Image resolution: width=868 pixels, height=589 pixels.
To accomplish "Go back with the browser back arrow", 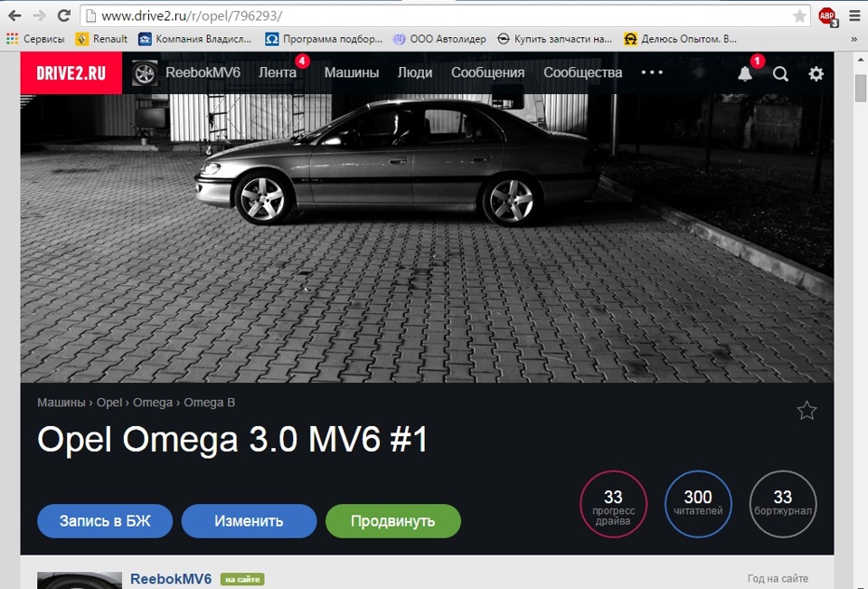I will click(14, 15).
